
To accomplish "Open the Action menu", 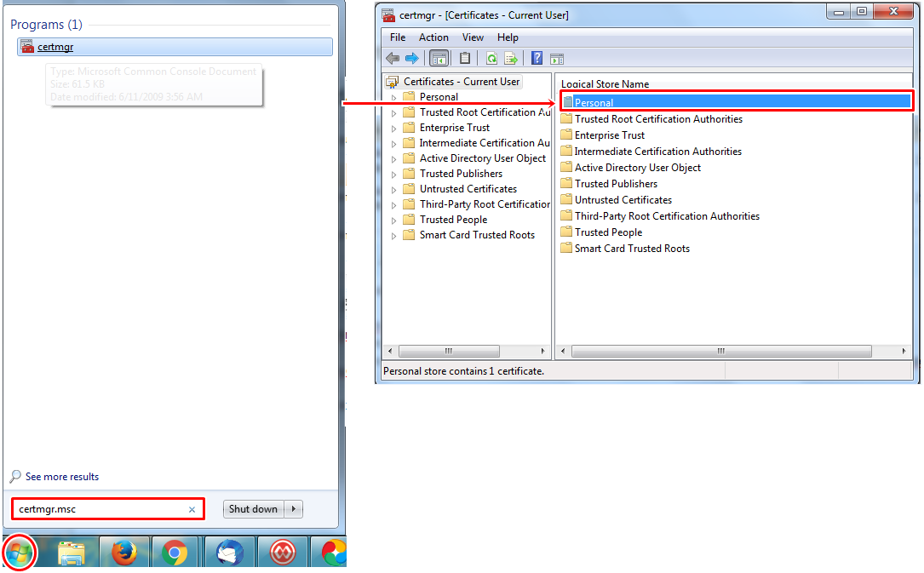I will click(433, 37).
